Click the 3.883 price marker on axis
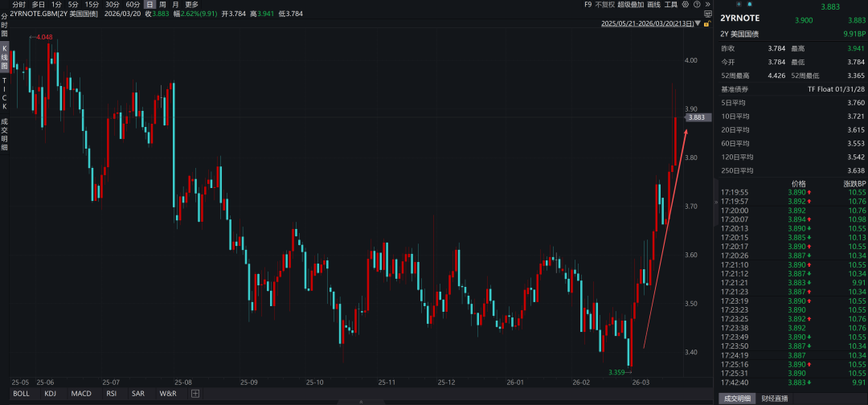 [x=697, y=117]
